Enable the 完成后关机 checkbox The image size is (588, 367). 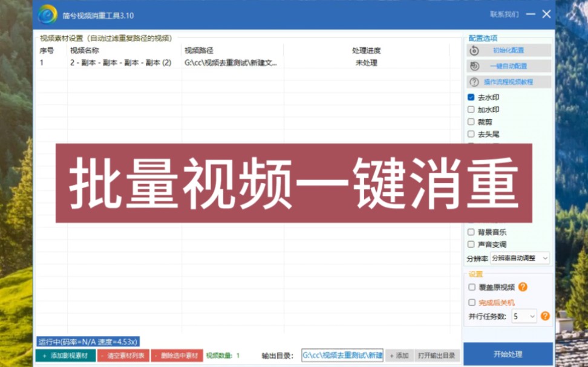coord(471,301)
